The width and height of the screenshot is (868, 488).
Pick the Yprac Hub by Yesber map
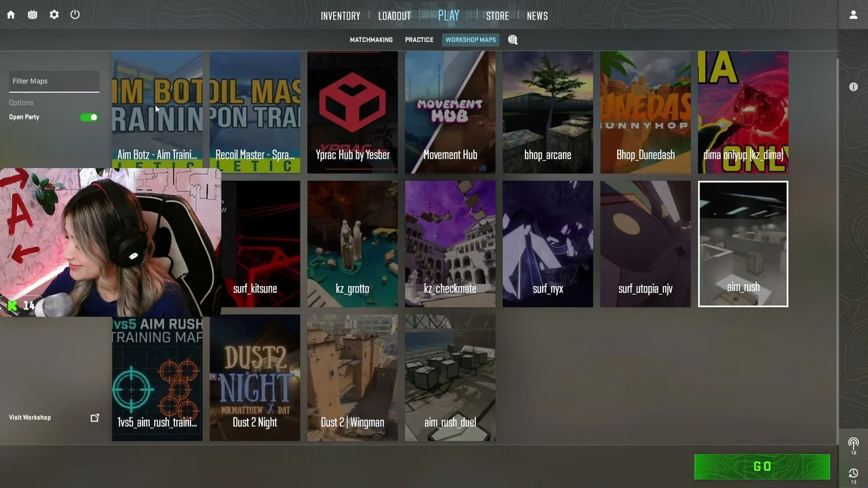(353, 113)
